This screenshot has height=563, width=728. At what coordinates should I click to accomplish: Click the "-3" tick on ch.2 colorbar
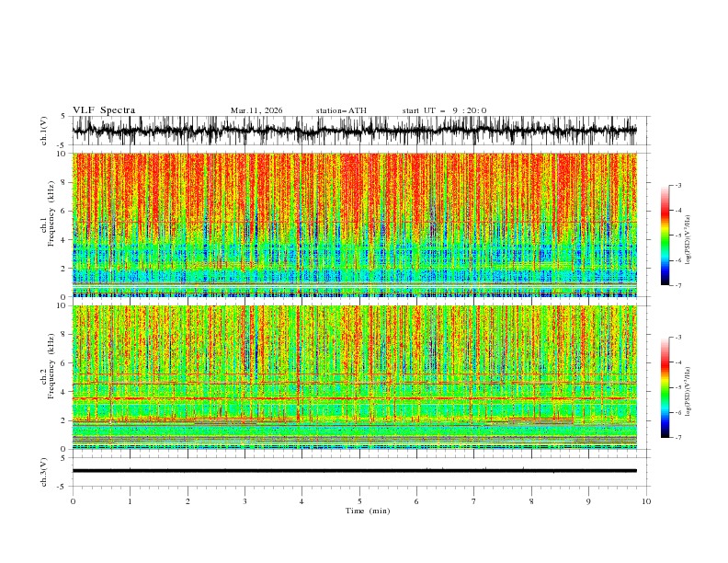pyautogui.click(x=677, y=338)
